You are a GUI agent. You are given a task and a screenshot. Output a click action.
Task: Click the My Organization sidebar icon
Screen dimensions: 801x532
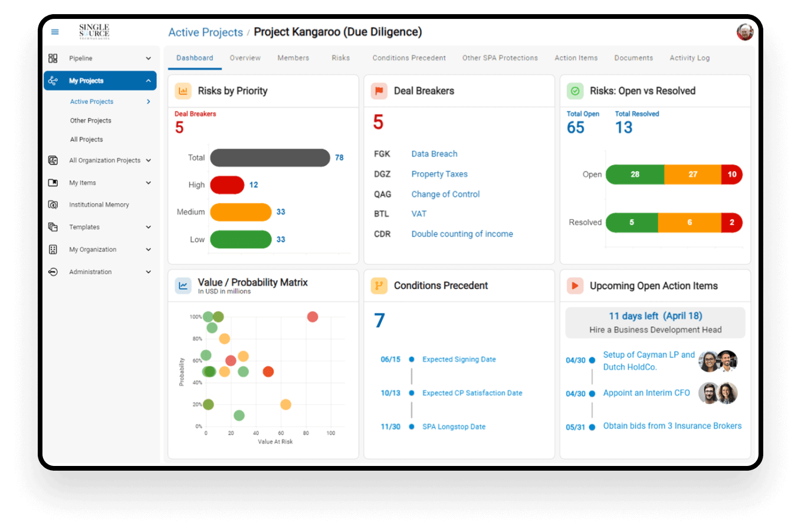point(53,249)
